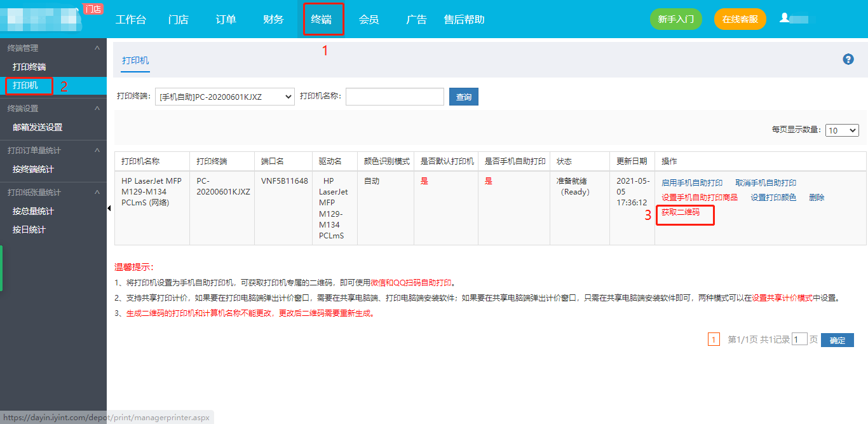The height and width of the screenshot is (424, 868).
Task: Select the 终端 top menu
Action: pyautogui.click(x=321, y=20)
